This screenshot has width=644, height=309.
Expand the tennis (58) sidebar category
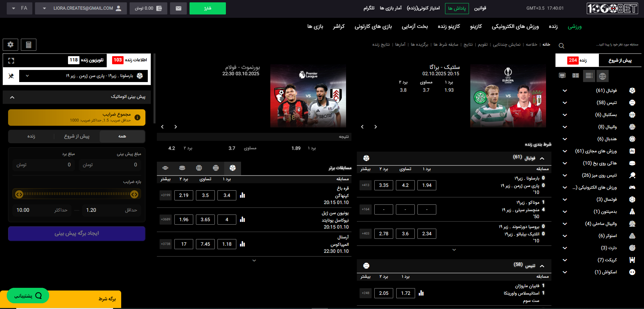565,103
